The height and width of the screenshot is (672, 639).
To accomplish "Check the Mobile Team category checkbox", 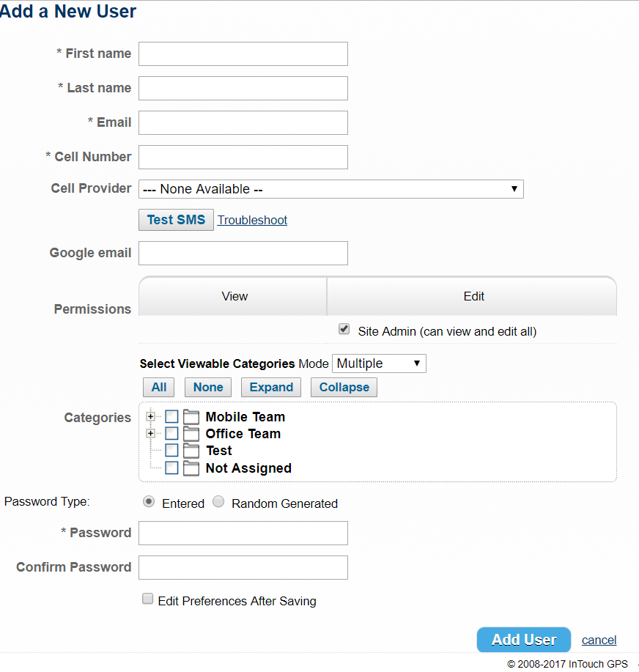I will click(x=171, y=416).
